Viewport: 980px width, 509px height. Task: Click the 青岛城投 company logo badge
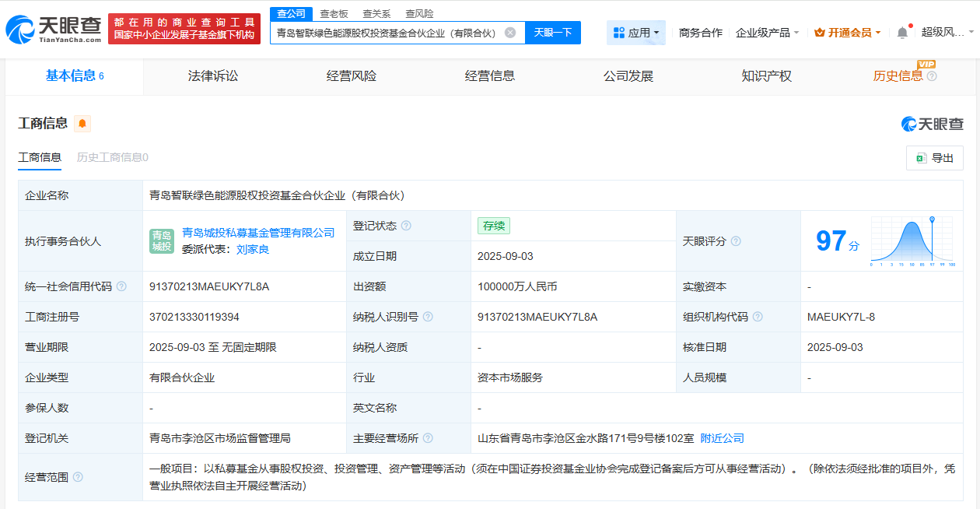tap(162, 241)
